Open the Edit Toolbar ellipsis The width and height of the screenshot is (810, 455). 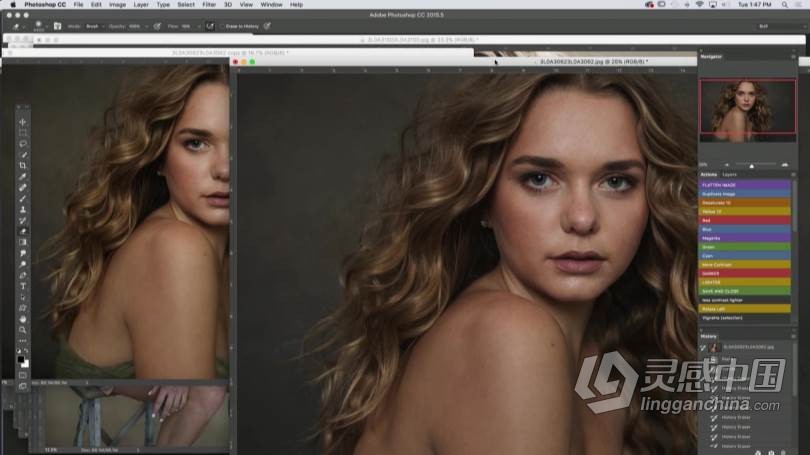[x=23, y=341]
